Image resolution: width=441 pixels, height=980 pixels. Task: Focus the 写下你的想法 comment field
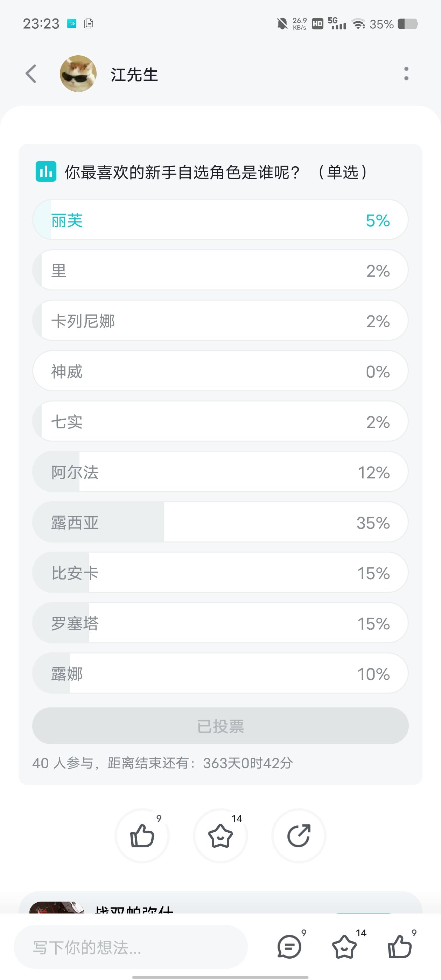pyautogui.click(x=131, y=947)
